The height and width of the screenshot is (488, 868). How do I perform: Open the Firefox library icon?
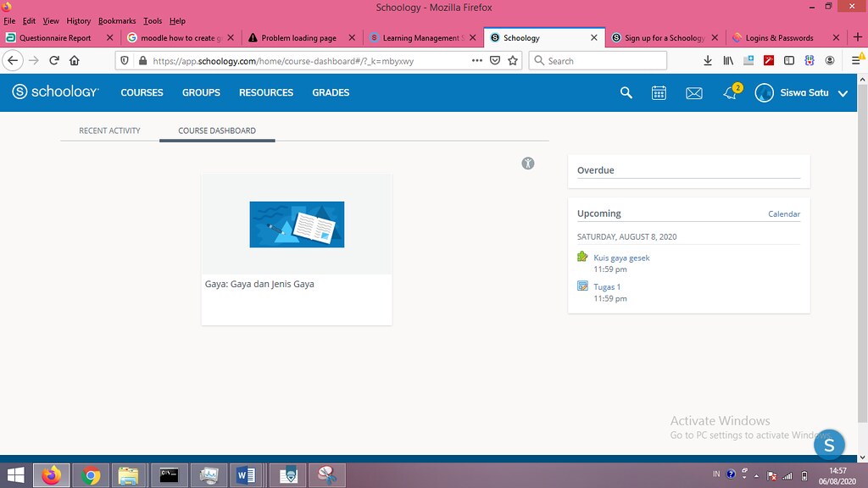coord(728,61)
